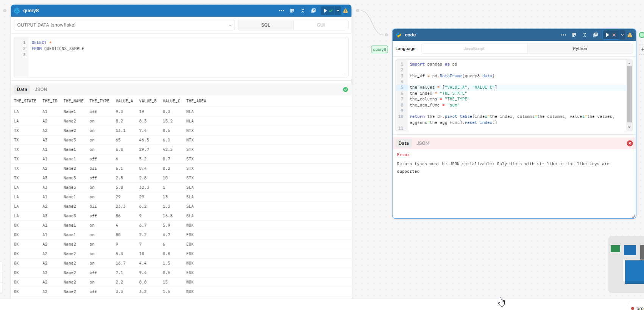This screenshot has height=310, width=644.
Task: Click the output connector dot of query8 block
Action: pos(357,11)
